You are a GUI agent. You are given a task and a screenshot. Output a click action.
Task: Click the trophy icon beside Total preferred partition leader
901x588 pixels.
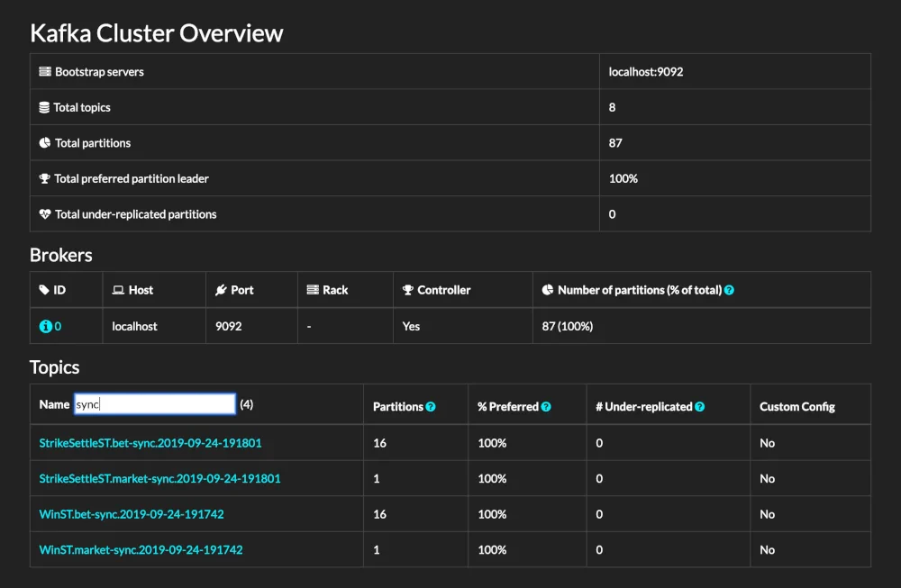coord(43,178)
